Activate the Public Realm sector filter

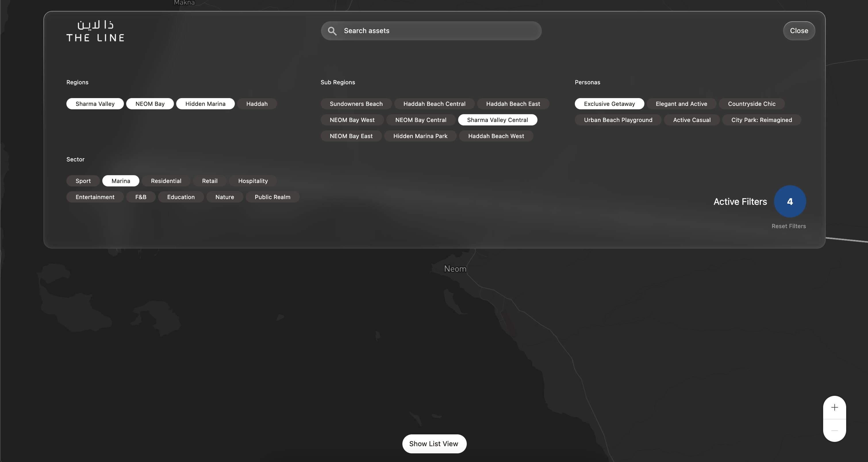[272, 197]
